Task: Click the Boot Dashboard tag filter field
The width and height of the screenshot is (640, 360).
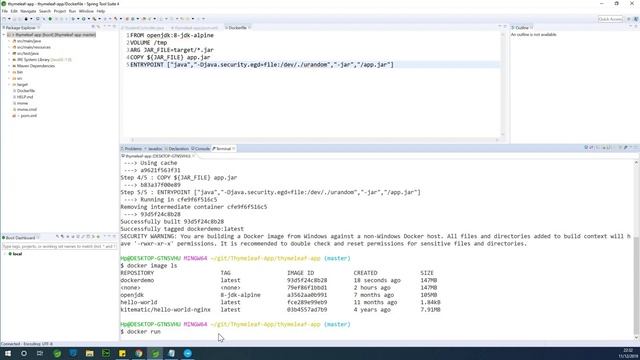Action: coord(59,247)
